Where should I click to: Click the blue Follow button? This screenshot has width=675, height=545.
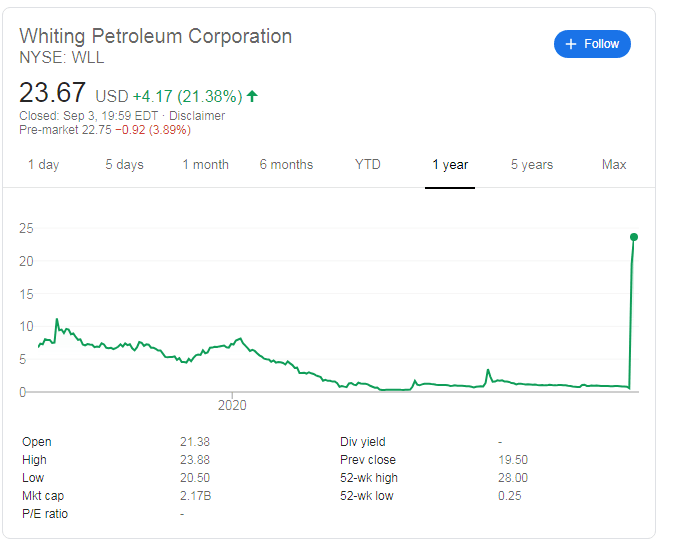pyautogui.click(x=592, y=44)
